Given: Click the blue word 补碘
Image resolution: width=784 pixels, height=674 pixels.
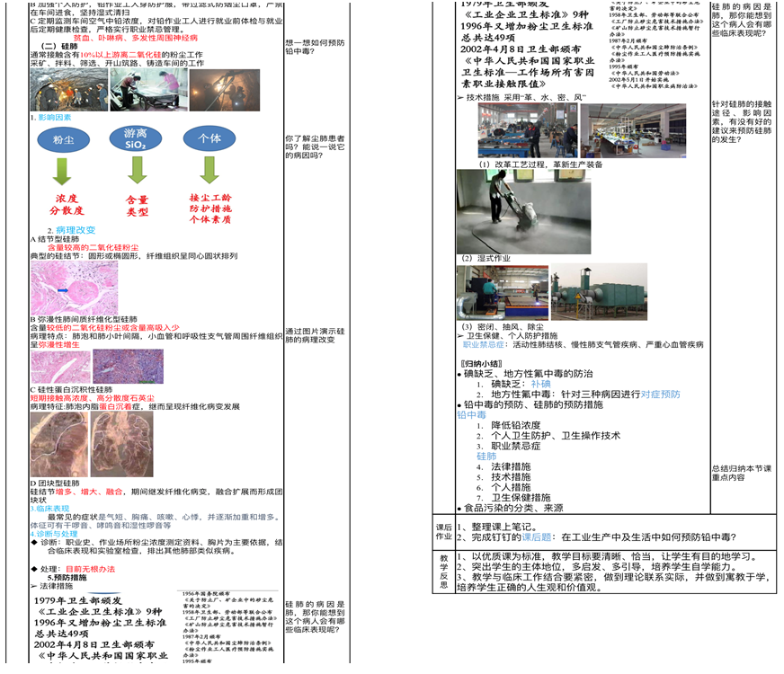Looking at the screenshot, I should click(x=540, y=384).
